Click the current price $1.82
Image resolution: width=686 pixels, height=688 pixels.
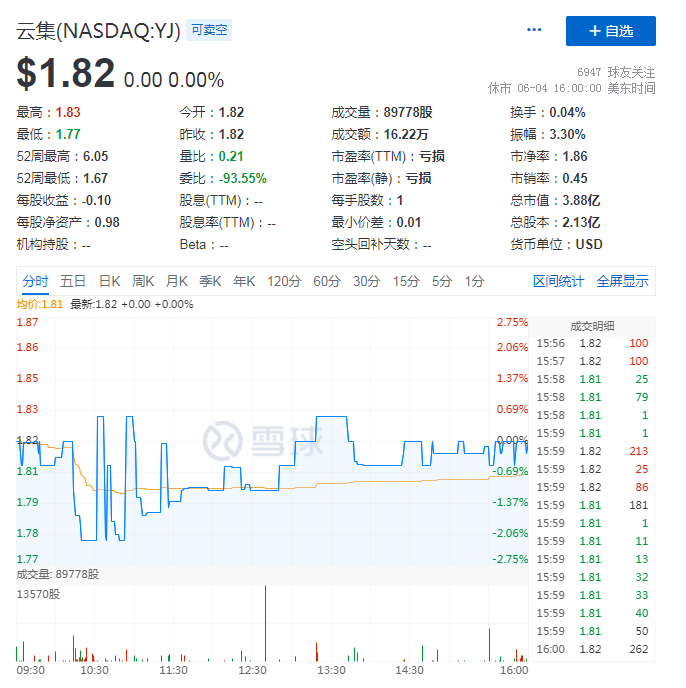click(x=66, y=73)
